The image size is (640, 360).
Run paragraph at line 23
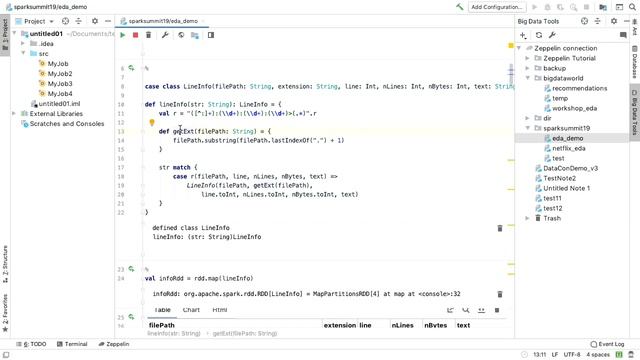pos(131,269)
